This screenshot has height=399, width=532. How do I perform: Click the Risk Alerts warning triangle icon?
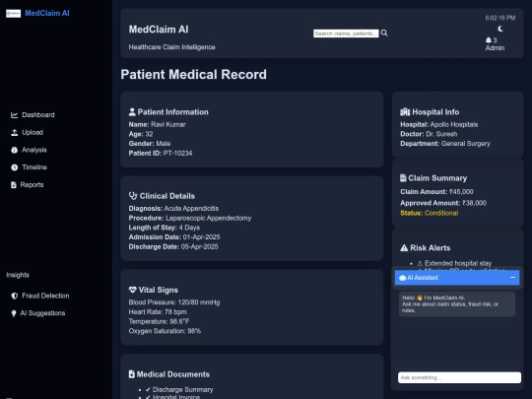click(404, 248)
